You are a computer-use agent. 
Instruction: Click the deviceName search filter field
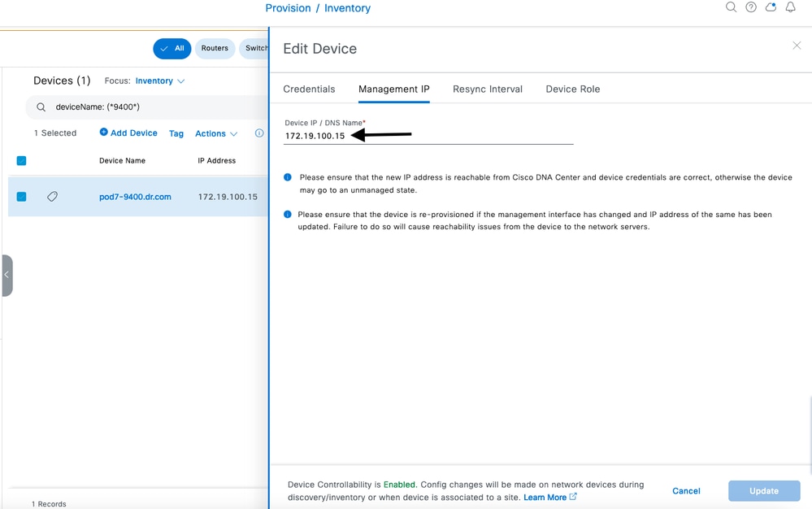(x=148, y=107)
